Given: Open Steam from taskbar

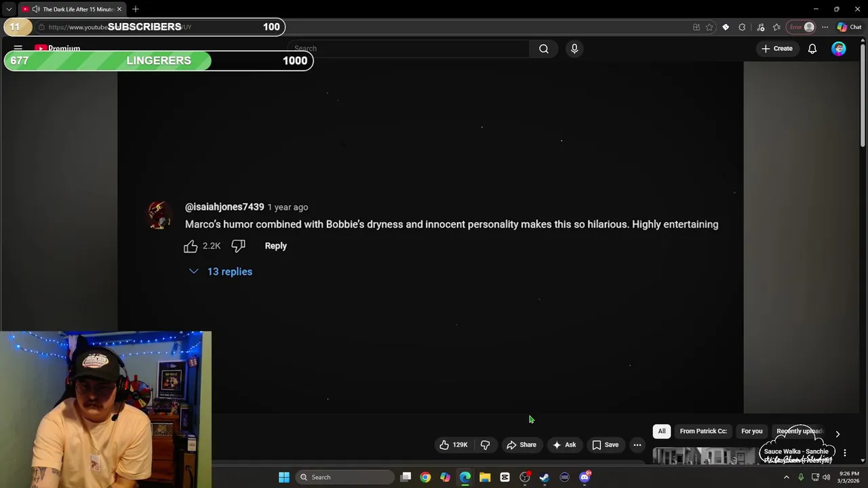Looking at the screenshot, I should pos(545,477).
